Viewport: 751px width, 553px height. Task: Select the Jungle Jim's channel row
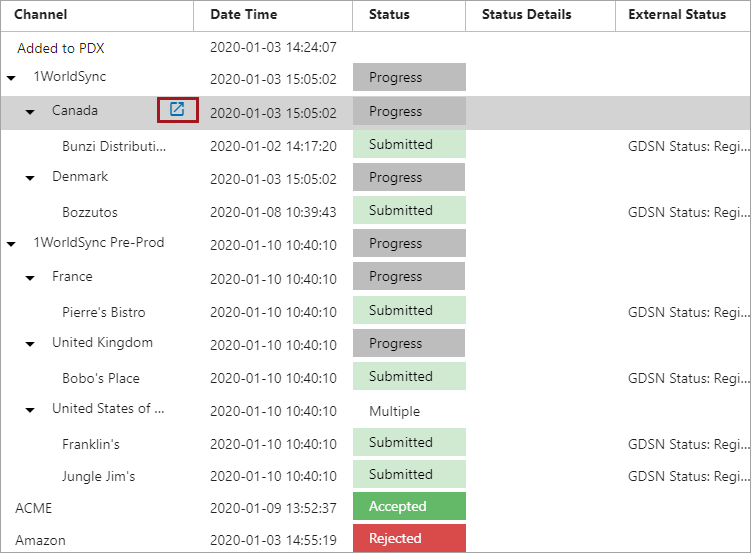98,476
